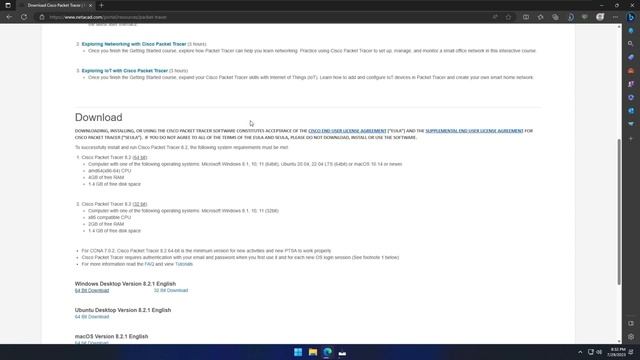Screen dimensions: 640x360
Task: Click the Read aloud icon in address bar
Action: (x=495, y=17)
